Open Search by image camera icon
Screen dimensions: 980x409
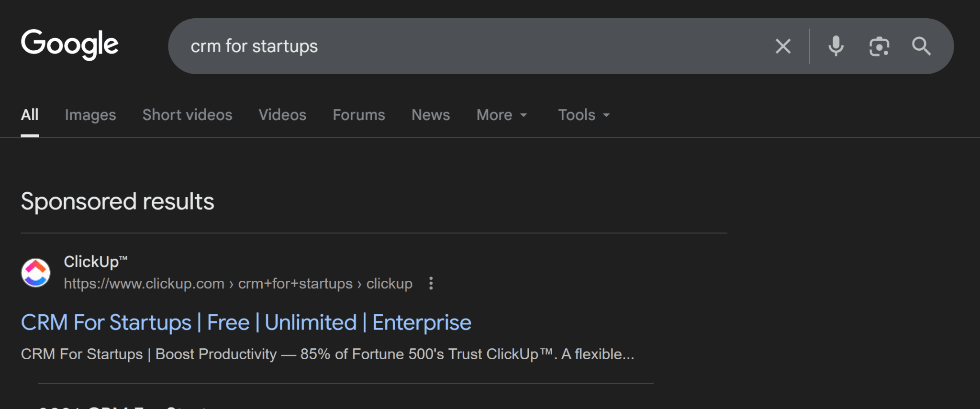point(879,46)
